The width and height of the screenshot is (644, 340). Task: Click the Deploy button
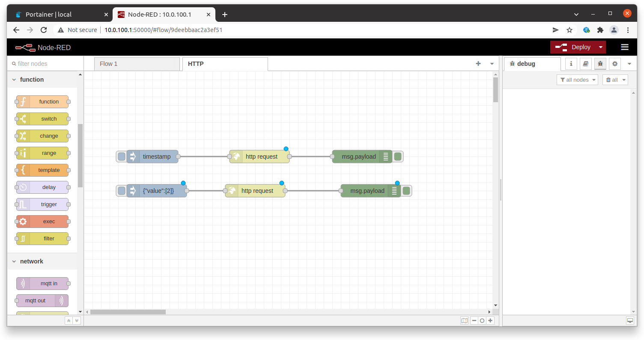(x=573, y=47)
